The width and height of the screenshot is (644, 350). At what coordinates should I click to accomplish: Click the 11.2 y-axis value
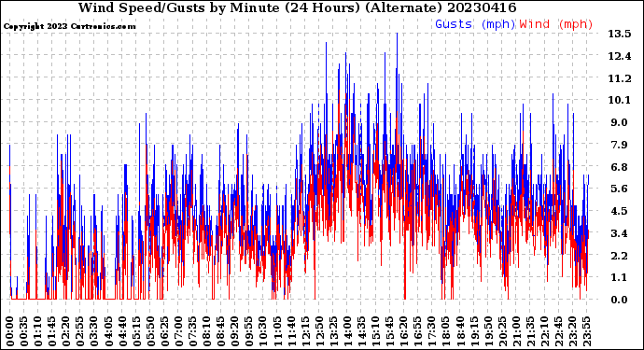pos(620,78)
